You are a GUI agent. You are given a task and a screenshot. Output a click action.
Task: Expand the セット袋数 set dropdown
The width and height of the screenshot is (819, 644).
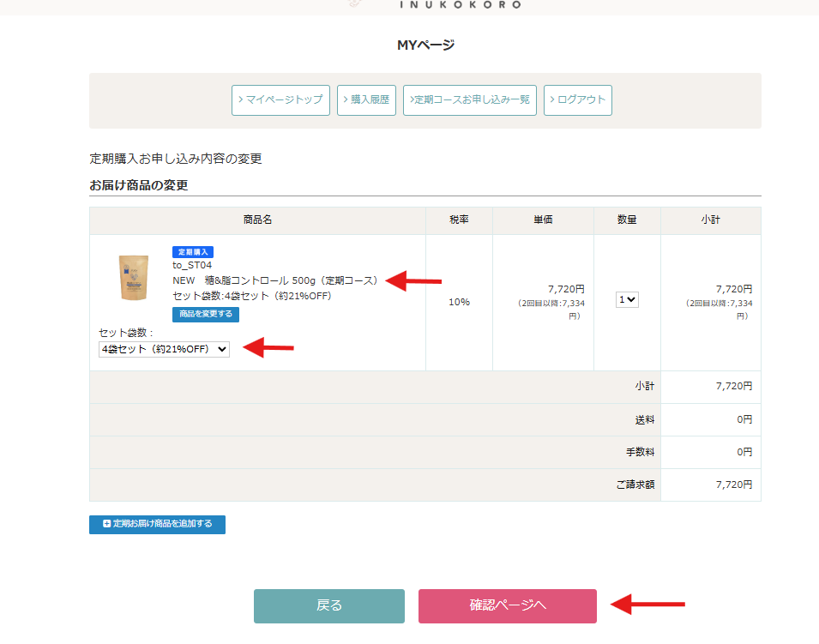coord(164,349)
